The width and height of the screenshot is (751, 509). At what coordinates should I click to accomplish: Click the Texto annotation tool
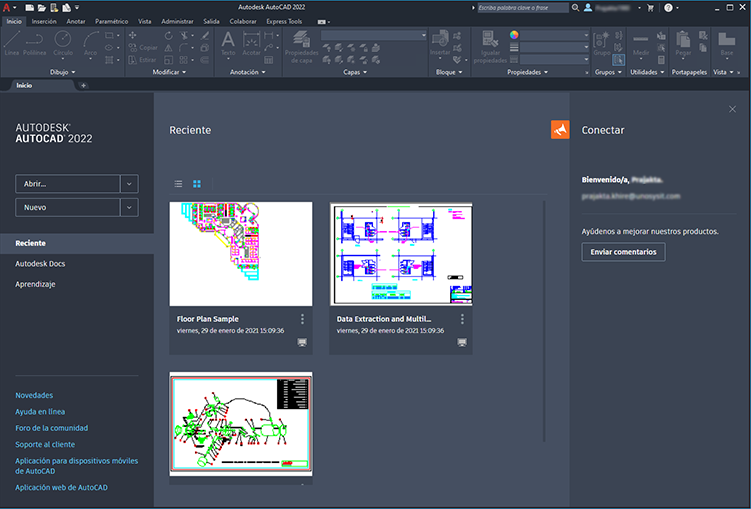[228, 44]
